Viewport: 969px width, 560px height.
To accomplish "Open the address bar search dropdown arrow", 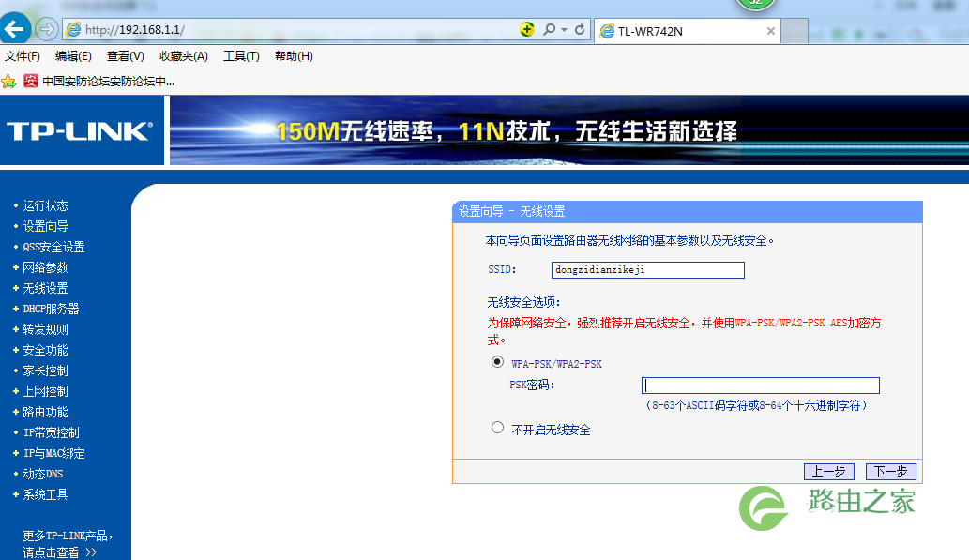I will pyautogui.click(x=564, y=30).
